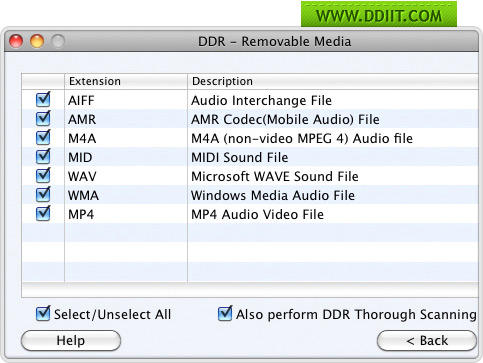This screenshot has height=363, width=483.
Task: Open the Help button
Action: coord(71,341)
